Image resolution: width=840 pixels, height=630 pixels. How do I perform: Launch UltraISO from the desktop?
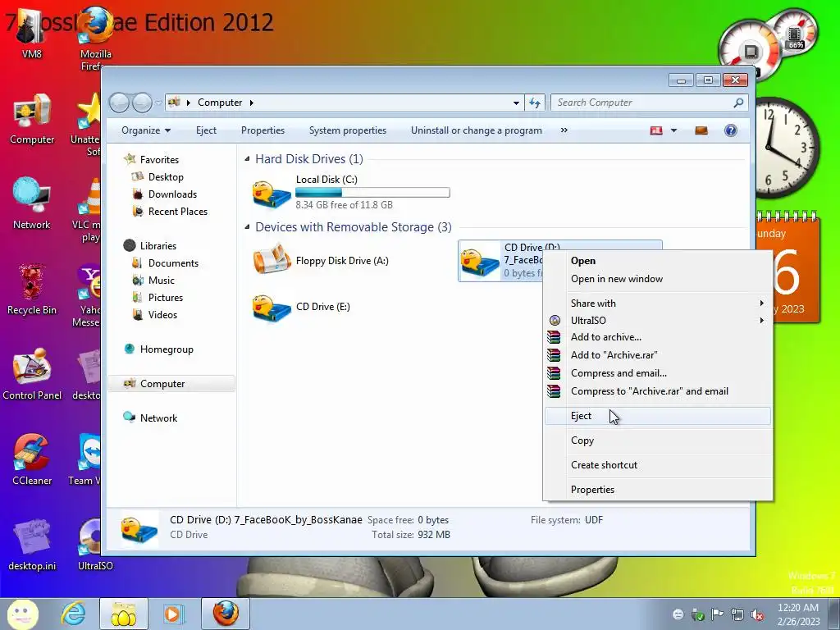pyautogui.click(x=95, y=545)
